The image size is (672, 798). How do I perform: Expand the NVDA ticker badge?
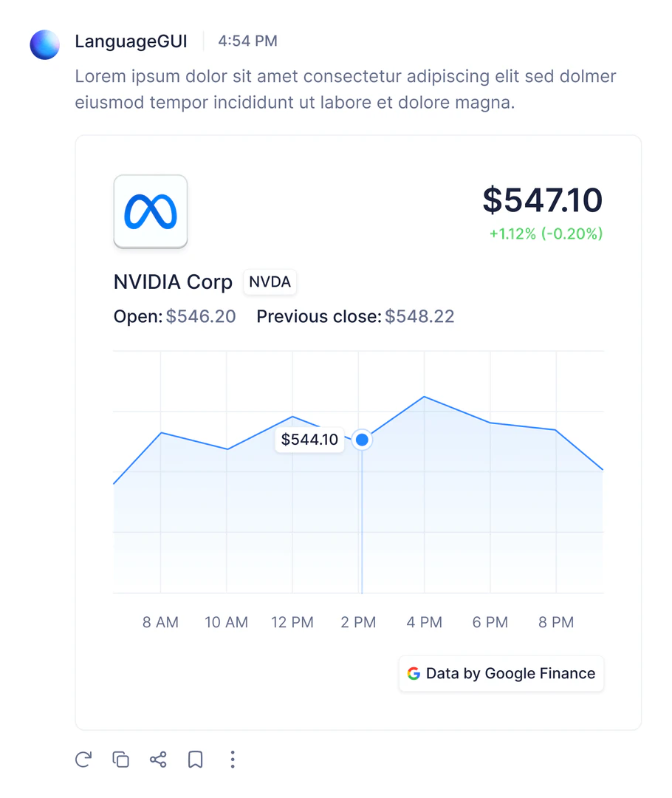(270, 282)
